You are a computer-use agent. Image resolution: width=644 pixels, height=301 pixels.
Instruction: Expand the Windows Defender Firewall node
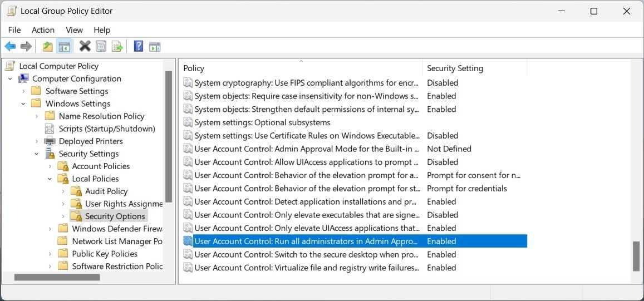(50, 229)
